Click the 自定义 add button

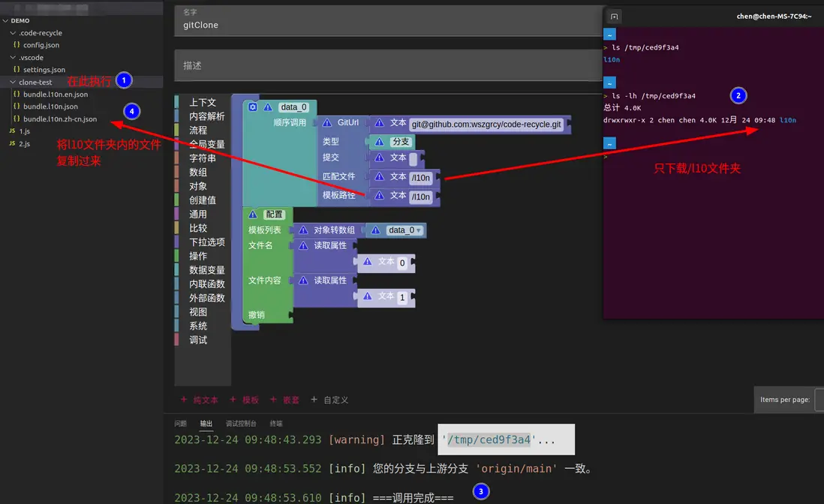click(329, 400)
